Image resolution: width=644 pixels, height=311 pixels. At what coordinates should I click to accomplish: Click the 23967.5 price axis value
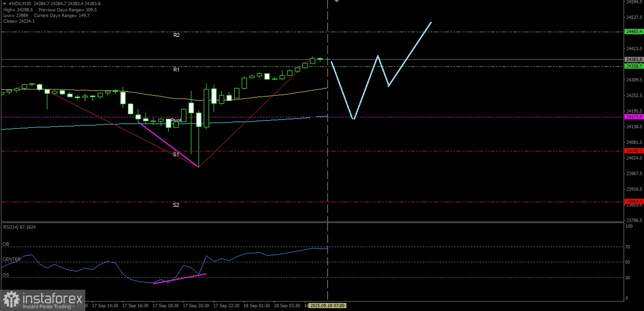(634, 173)
